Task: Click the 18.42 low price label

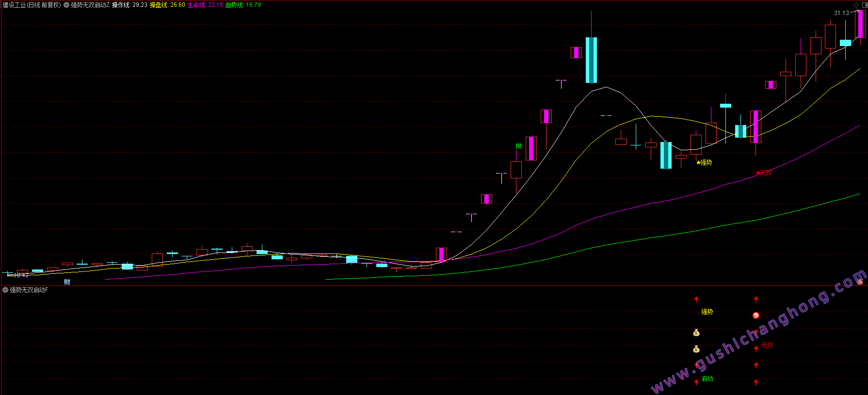Action: click(21, 275)
